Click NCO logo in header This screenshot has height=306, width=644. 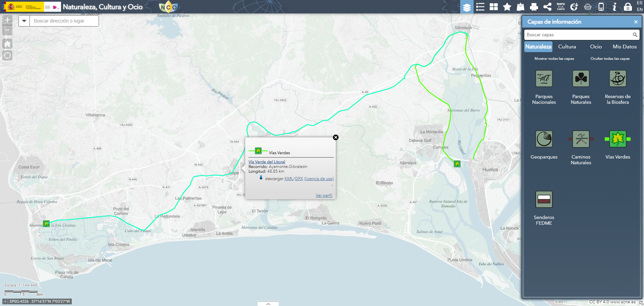pos(168,7)
